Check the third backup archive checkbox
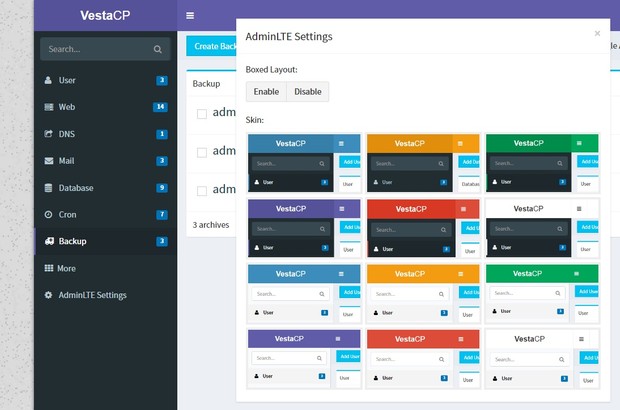 202,191
